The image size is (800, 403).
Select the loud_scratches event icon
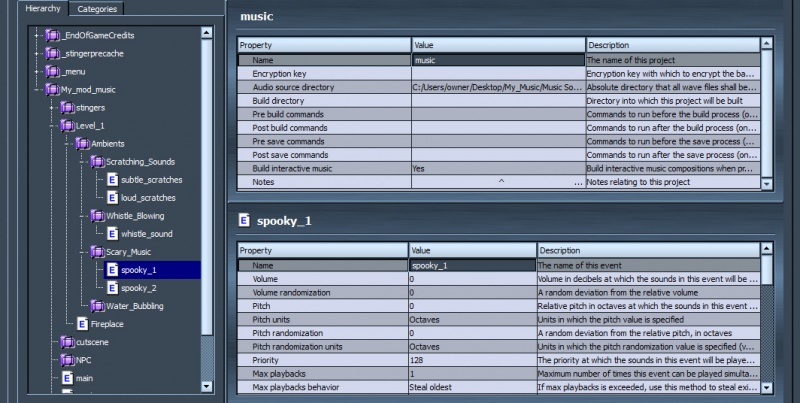click(113, 198)
